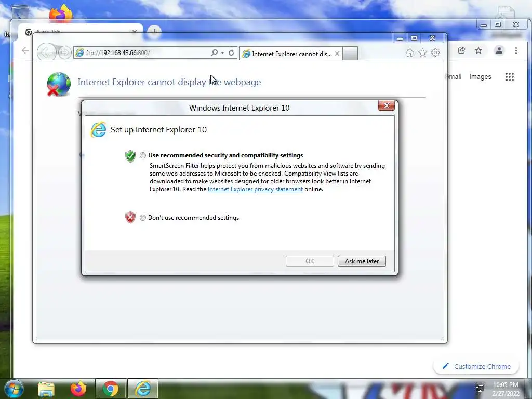Refresh the page in Internet Explorer
The image size is (532, 399).
coord(231,52)
